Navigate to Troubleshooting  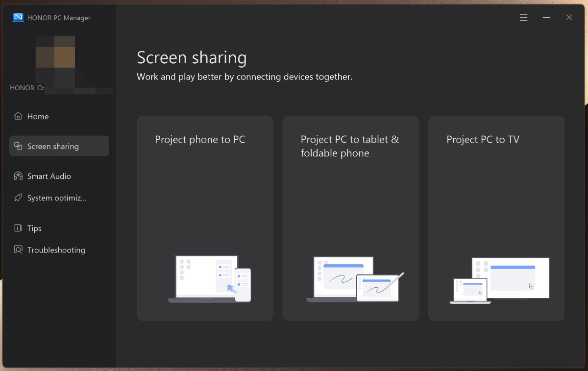59,249
